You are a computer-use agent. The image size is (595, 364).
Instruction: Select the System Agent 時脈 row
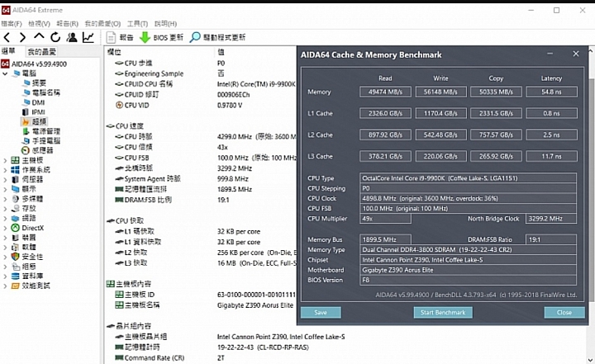(x=201, y=178)
